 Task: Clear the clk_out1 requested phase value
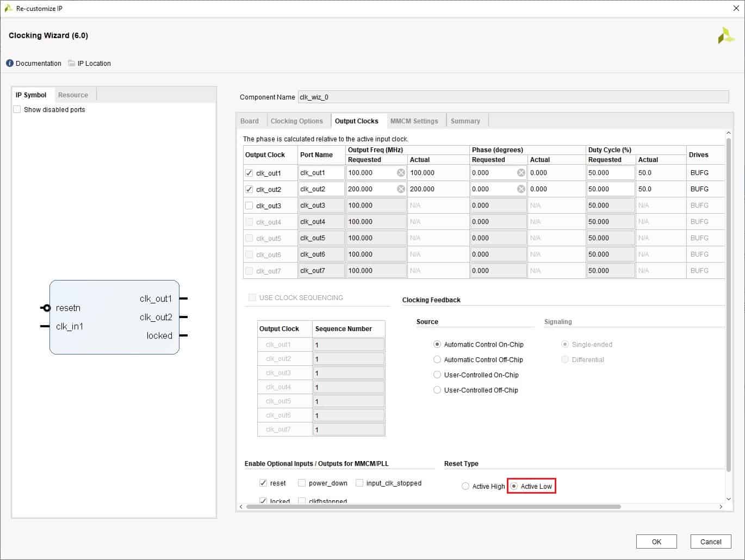[x=521, y=173]
